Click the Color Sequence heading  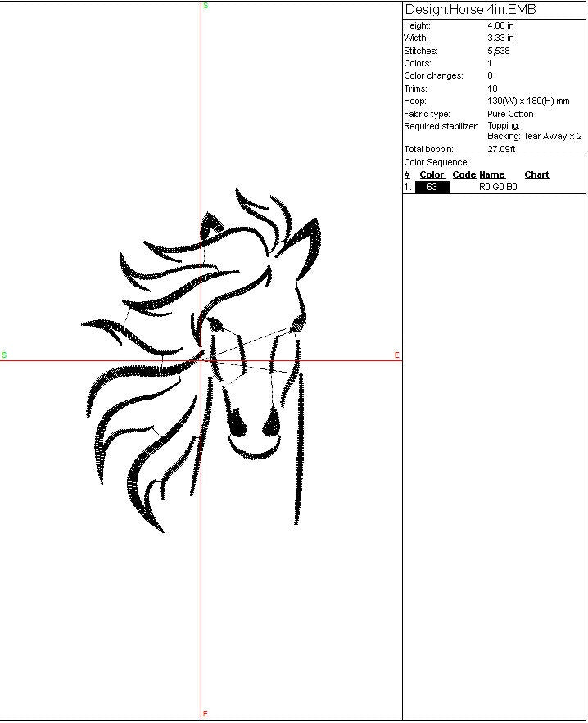(x=436, y=163)
